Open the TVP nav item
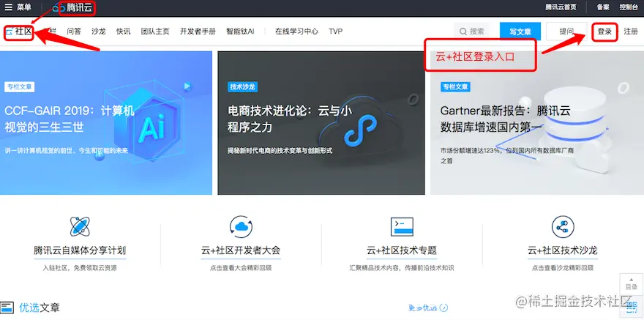Viewport: 644px width, 320px height. pos(336,31)
